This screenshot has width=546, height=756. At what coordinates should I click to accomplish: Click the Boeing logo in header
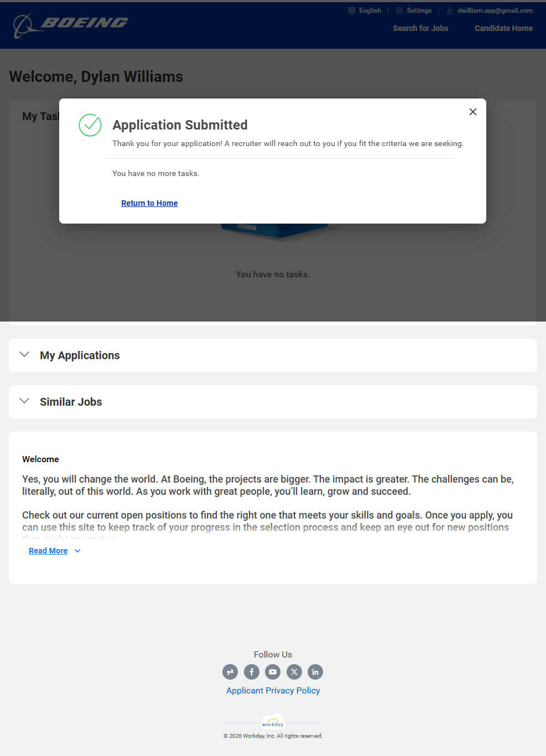pyautogui.click(x=70, y=24)
